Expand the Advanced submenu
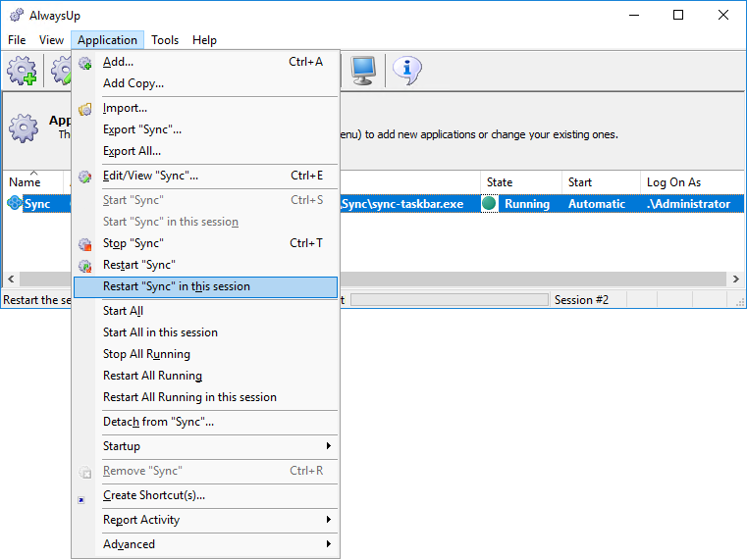This screenshot has width=747, height=560. [x=206, y=544]
